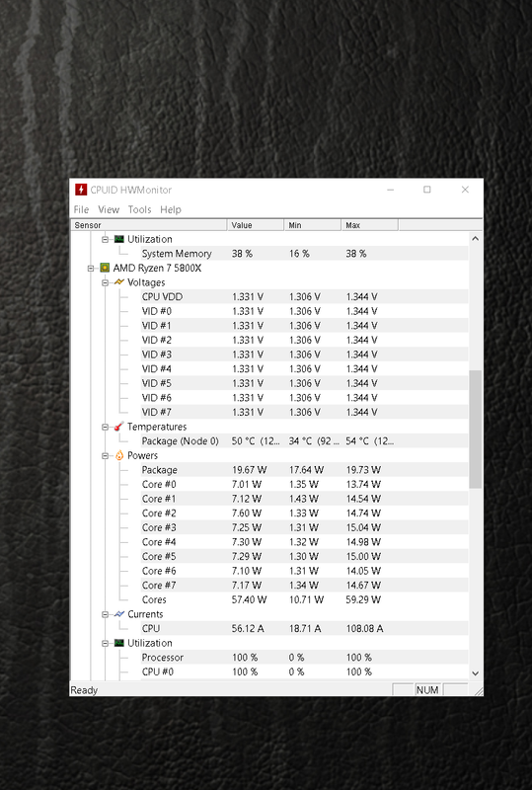Click the Utilization chip icon above System Memory

[x=118, y=239]
